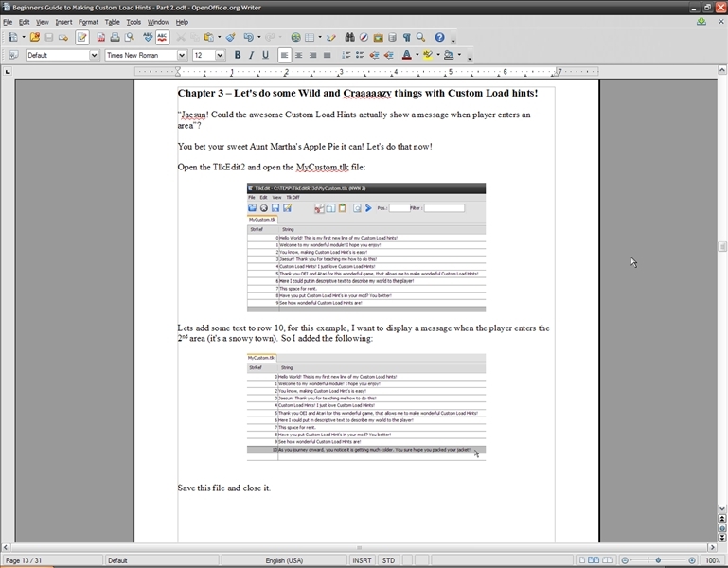Toggle Italic formatting
Image resolution: width=728 pixels, height=568 pixels.
click(x=251, y=56)
